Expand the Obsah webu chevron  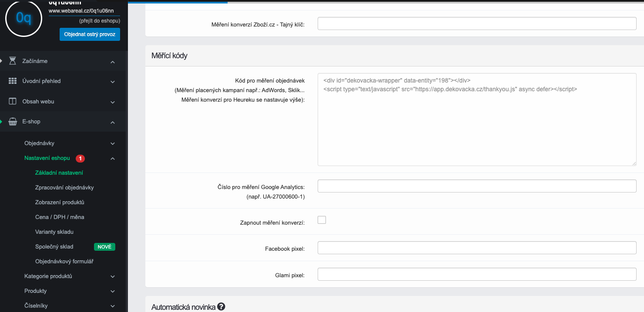(x=113, y=102)
